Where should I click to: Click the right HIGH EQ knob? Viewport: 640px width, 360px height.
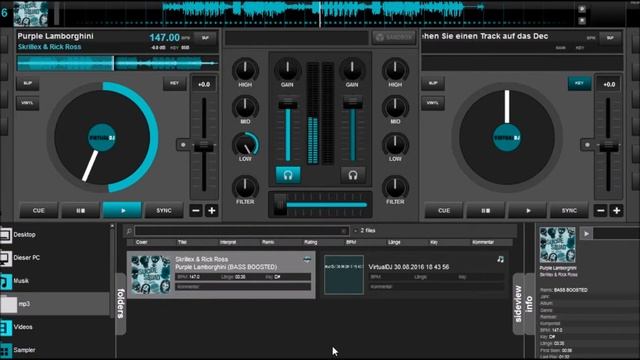(395, 69)
